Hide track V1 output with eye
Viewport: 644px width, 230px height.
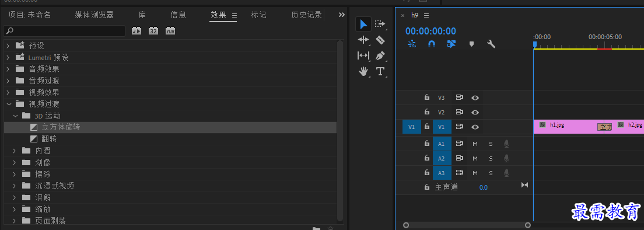point(475,127)
